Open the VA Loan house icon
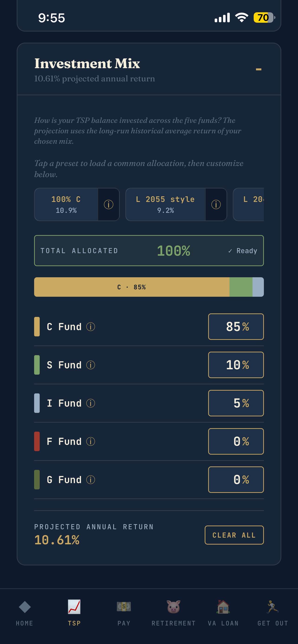This screenshot has height=644, width=298. pyautogui.click(x=223, y=607)
